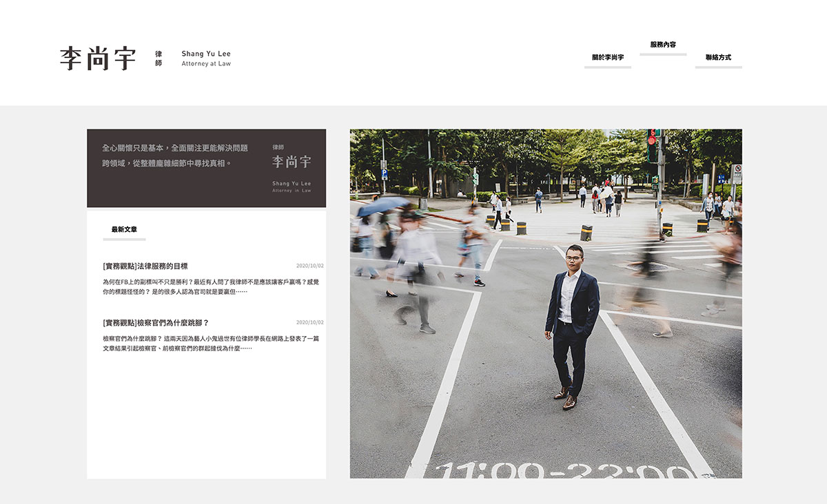The image size is (827, 504).
Task: Click the header text Attorney at Law
Action: click(206, 63)
